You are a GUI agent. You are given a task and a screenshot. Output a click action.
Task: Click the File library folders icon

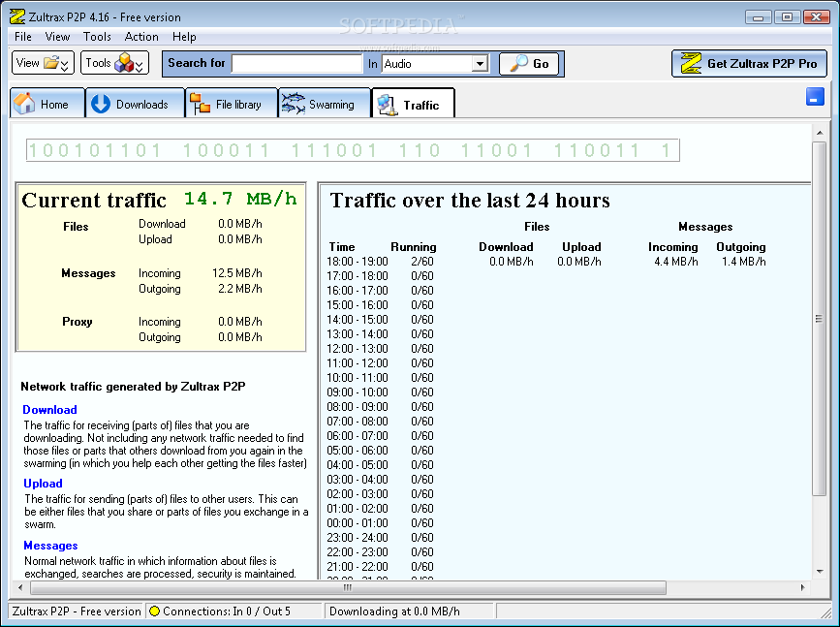[200, 104]
